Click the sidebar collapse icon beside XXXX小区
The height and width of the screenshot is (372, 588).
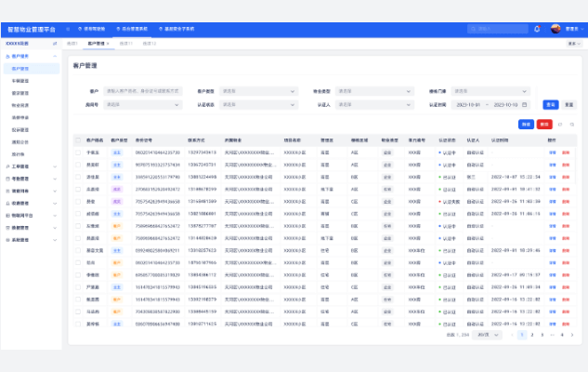tap(55, 44)
